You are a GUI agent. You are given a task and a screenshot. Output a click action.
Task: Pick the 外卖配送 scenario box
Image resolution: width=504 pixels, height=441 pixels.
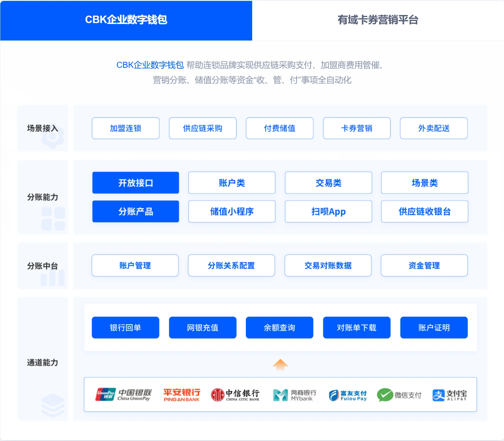[434, 128]
